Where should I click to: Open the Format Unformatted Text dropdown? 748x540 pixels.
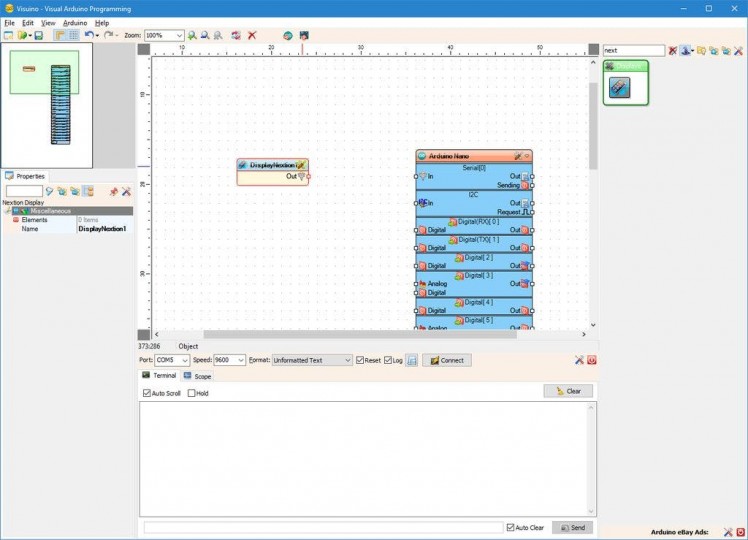click(x=346, y=360)
